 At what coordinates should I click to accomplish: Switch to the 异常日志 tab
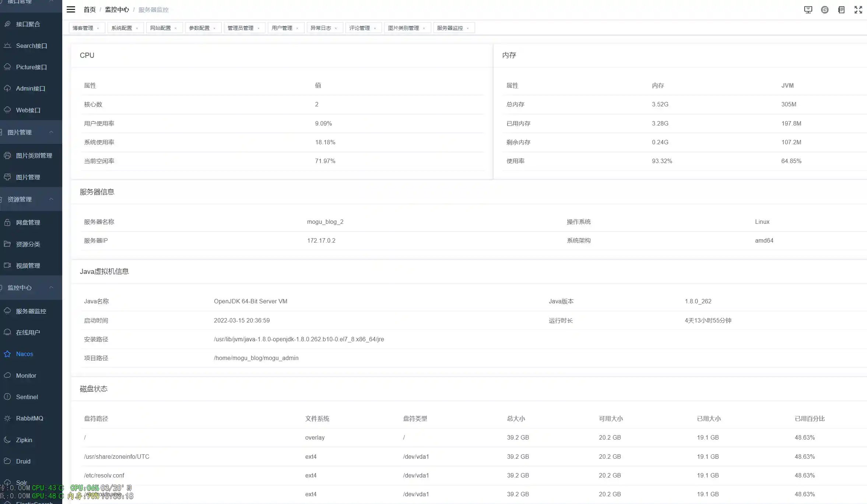[x=320, y=28]
